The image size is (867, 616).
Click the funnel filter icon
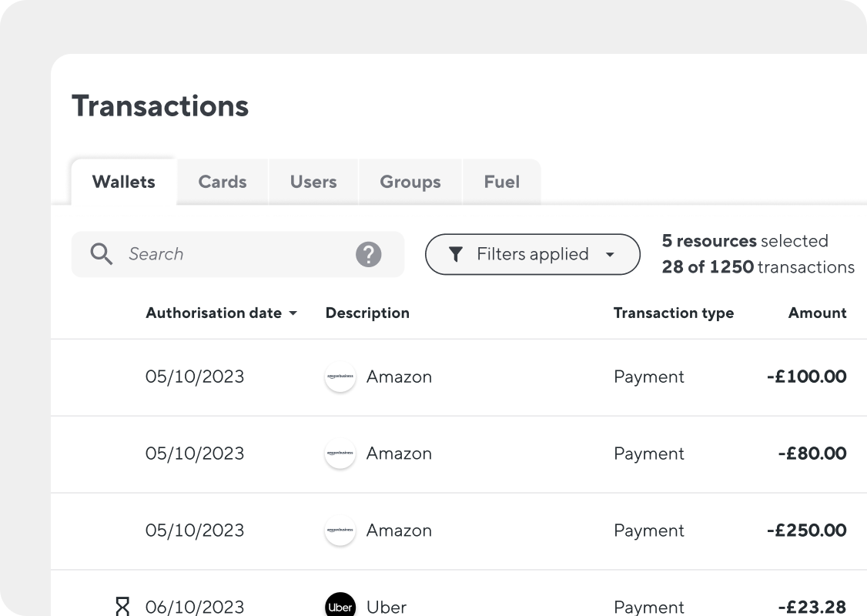point(457,254)
